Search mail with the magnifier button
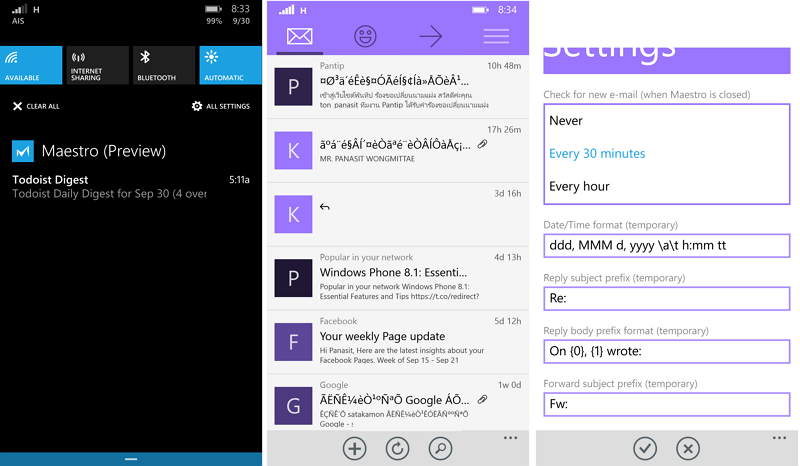The width and height of the screenshot is (800, 466). 440,449
